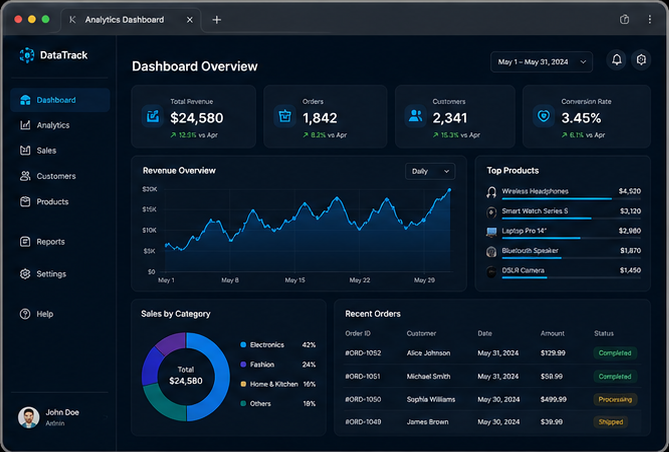Close the Analytics Dashboard tab
The height and width of the screenshot is (452, 669).
click(x=190, y=20)
